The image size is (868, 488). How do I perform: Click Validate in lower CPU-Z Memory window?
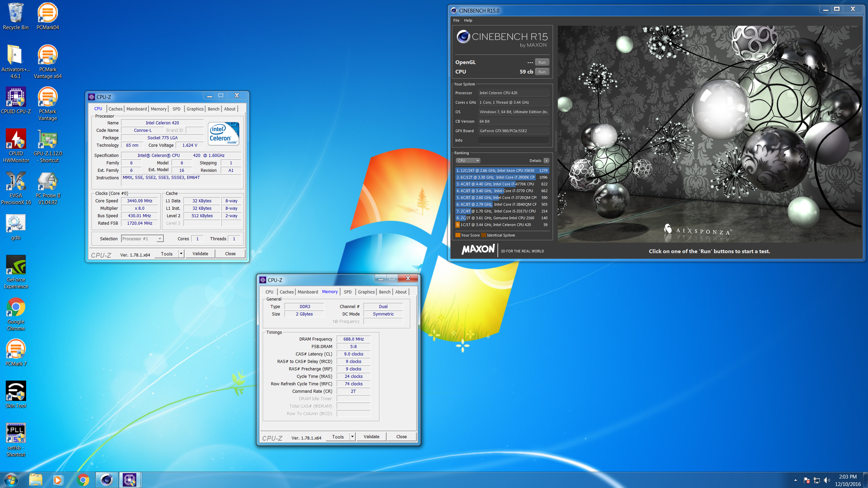372,436
